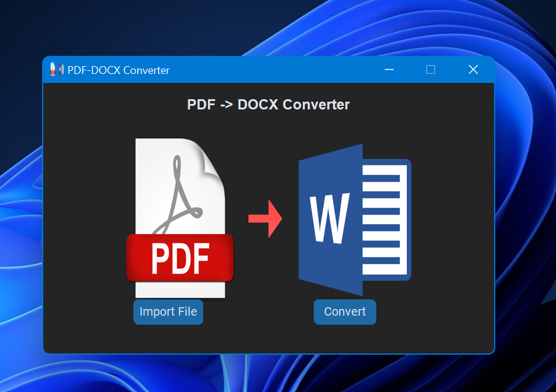Click the red arrow between the icons
556x392 pixels.
click(x=265, y=218)
